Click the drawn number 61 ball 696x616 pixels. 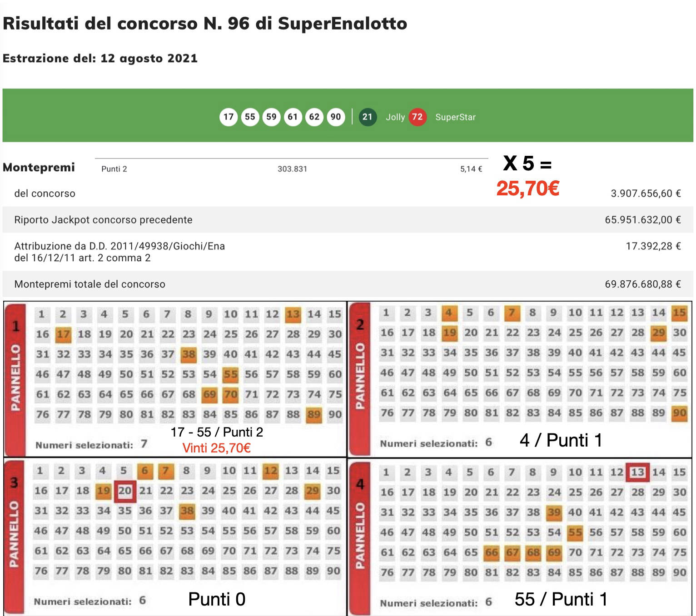[293, 117]
